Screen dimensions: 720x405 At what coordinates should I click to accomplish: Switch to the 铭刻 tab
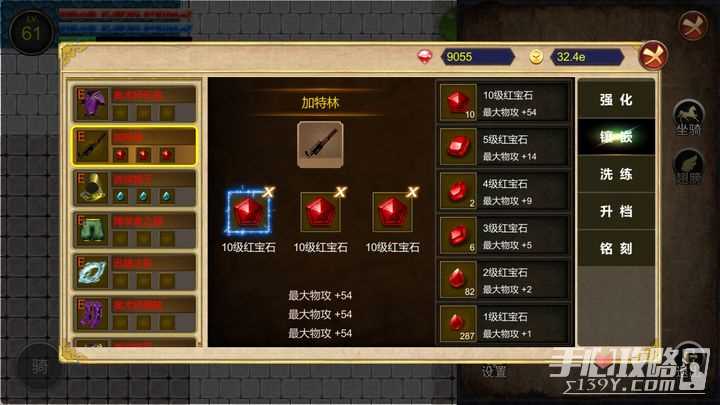616,248
